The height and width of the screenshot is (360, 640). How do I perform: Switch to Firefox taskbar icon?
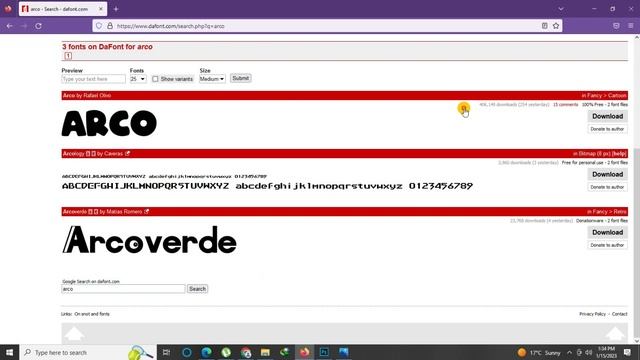click(304, 352)
